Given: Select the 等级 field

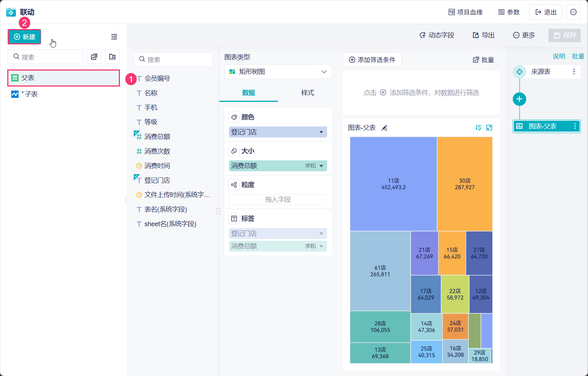Looking at the screenshot, I should tap(151, 122).
